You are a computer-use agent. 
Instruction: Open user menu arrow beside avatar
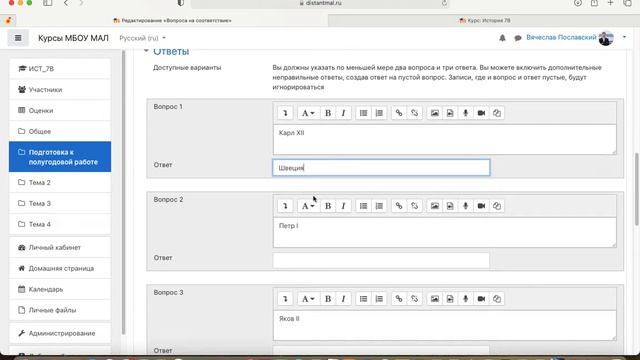point(624,37)
